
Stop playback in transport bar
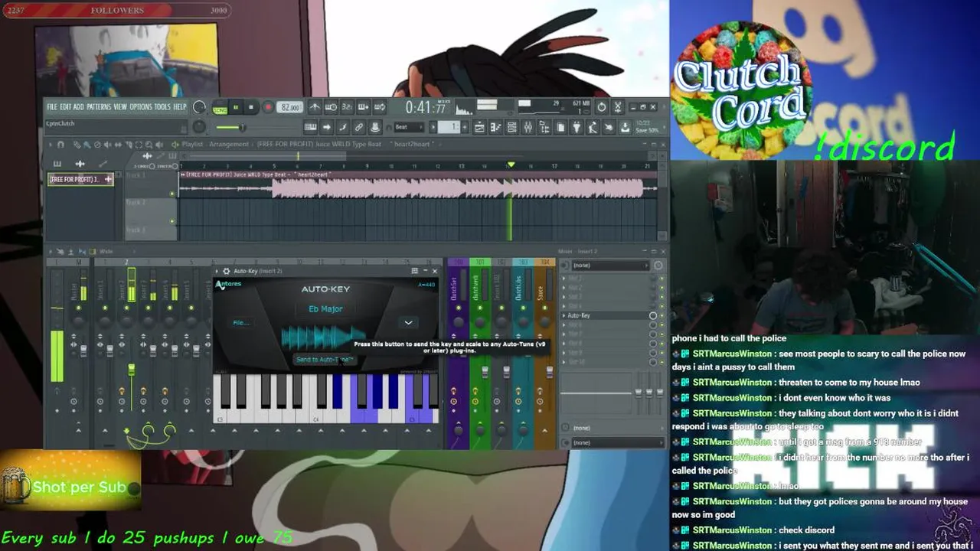pyautogui.click(x=251, y=108)
